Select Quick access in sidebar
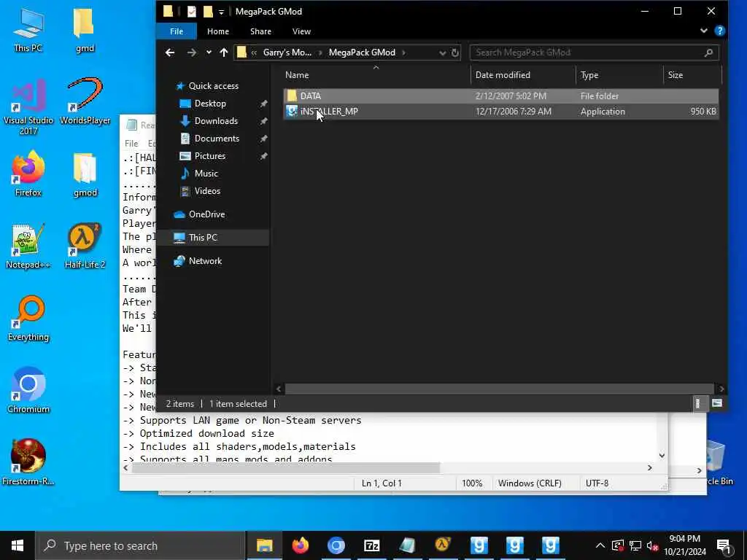The width and height of the screenshot is (747, 560). coord(214,86)
